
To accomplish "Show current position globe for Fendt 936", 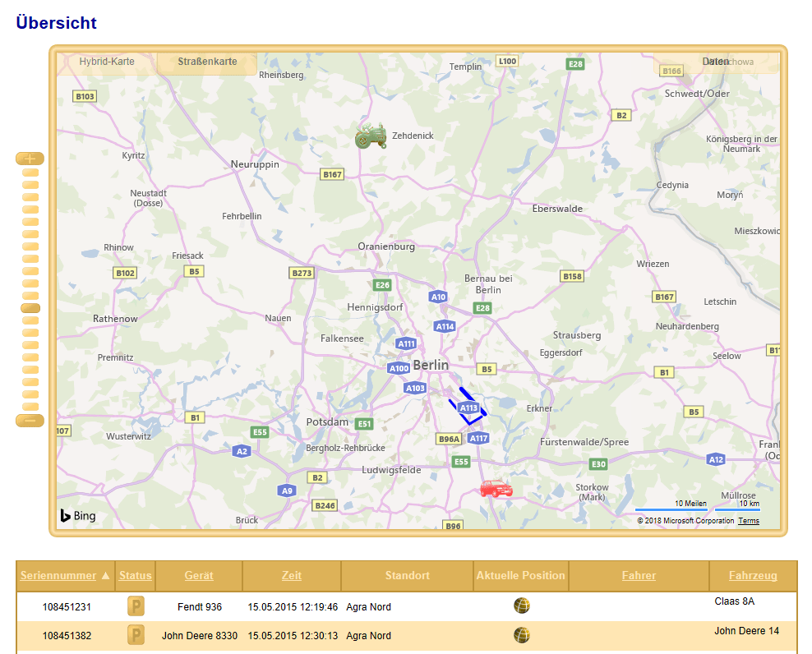I will point(522,606).
